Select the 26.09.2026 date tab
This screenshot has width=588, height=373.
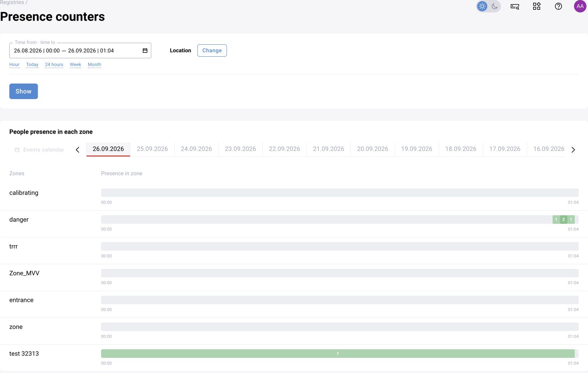pos(108,149)
